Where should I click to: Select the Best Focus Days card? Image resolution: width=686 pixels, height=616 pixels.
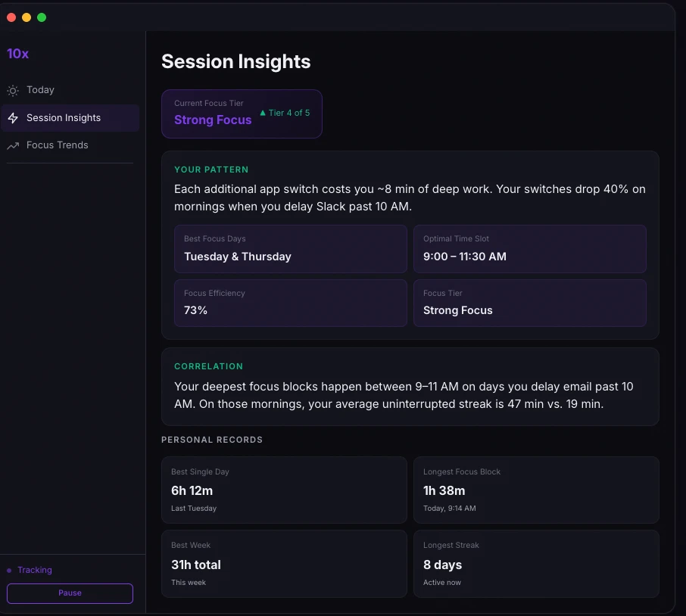click(x=291, y=249)
